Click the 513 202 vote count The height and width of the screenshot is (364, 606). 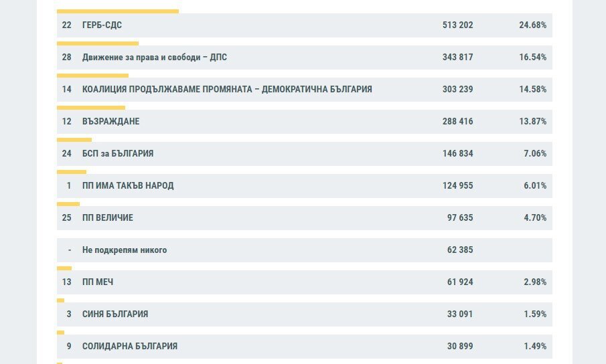pyautogui.click(x=457, y=25)
